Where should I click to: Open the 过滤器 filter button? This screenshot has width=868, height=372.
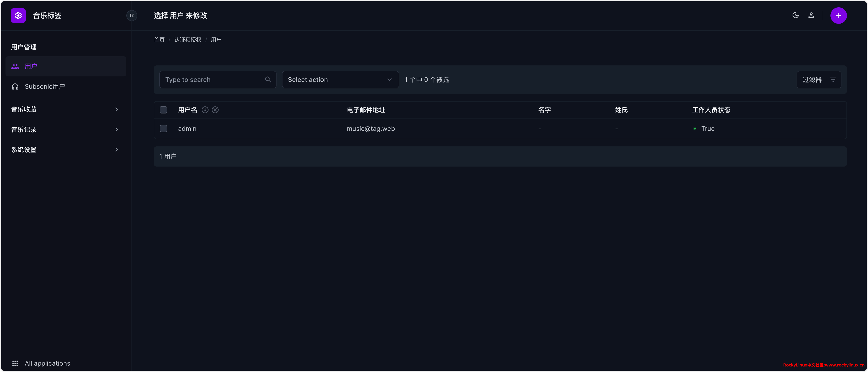click(x=819, y=79)
